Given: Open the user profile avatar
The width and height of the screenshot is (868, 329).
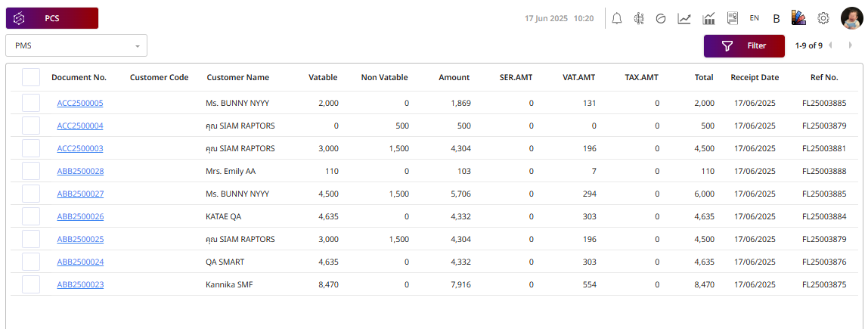Looking at the screenshot, I should (x=852, y=18).
